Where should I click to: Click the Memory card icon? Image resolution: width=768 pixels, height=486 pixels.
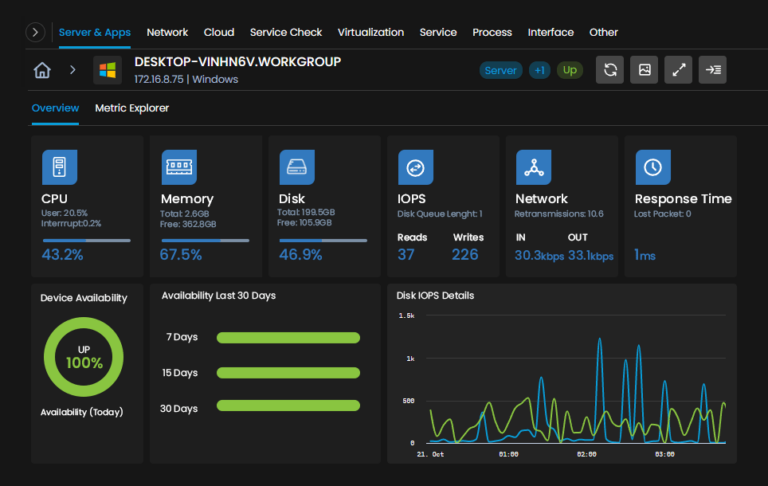pyautogui.click(x=179, y=167)
